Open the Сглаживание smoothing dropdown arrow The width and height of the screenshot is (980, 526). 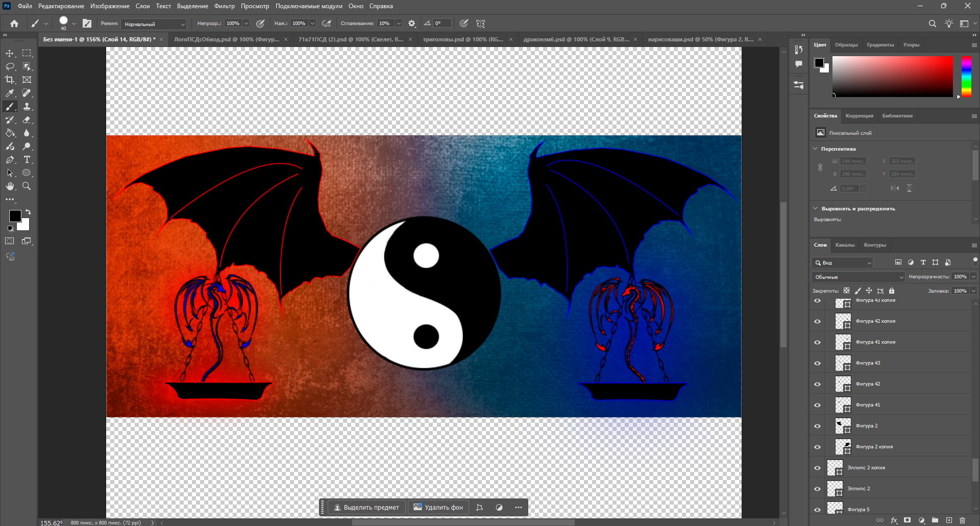(399, 23)
